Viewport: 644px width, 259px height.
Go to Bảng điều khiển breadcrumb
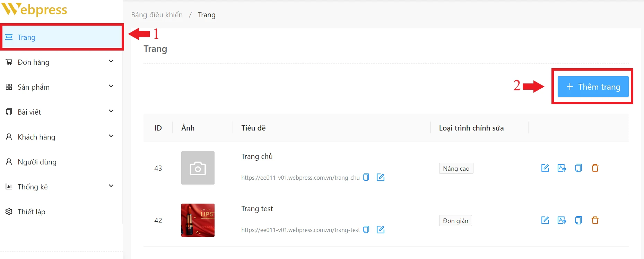pos(157,15)
